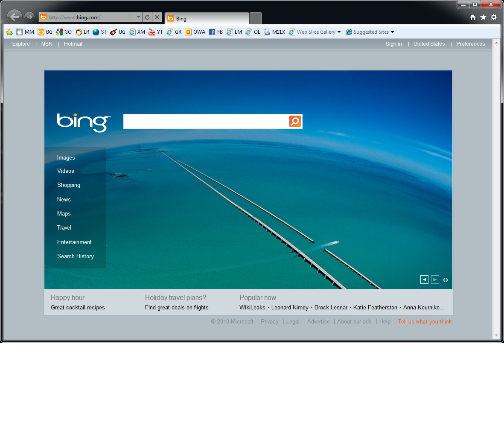Go forward with the Forward arrow button
The image size is (504, 437).
29,17
